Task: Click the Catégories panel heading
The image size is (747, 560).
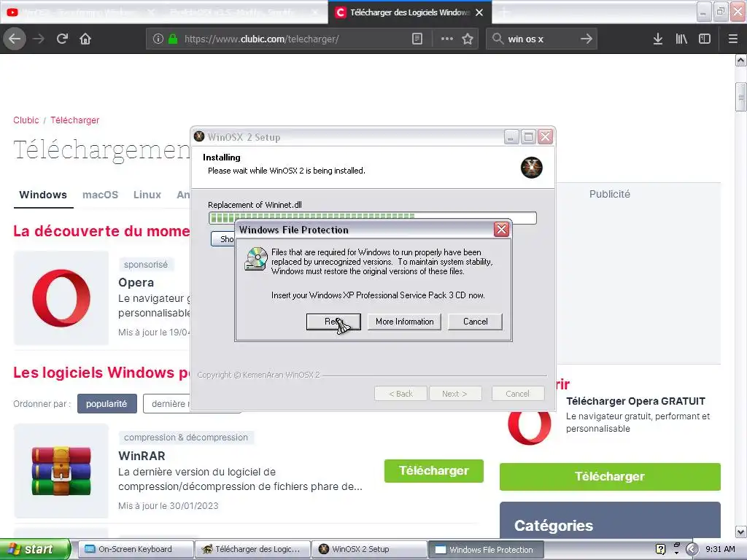Action: (x=554, y=525)
